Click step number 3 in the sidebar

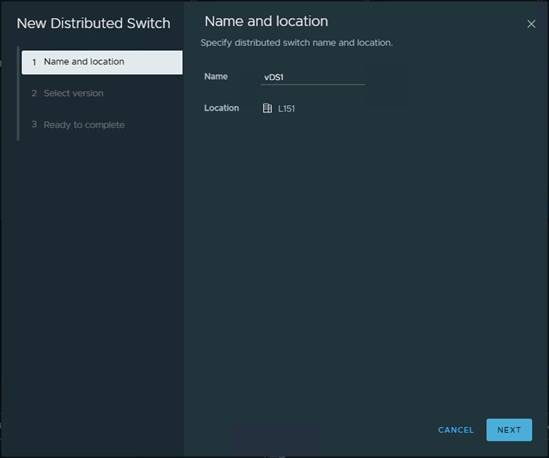pyautogui.click(x=34, y=124)
